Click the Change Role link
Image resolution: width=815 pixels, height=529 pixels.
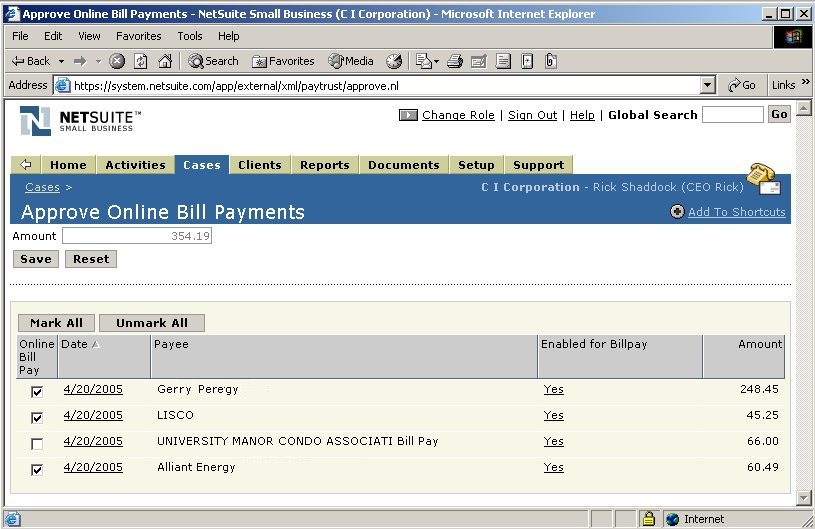[458, 115]
